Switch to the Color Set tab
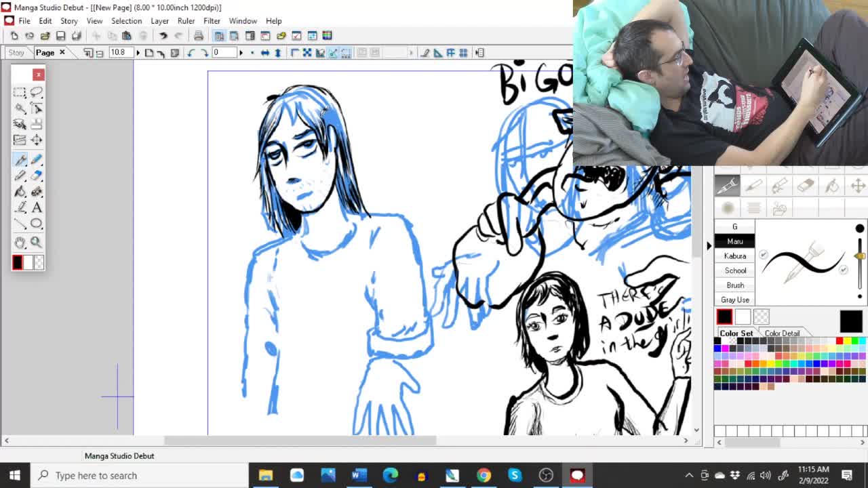This screenshot has width=868, height=488. pos(736,333)
